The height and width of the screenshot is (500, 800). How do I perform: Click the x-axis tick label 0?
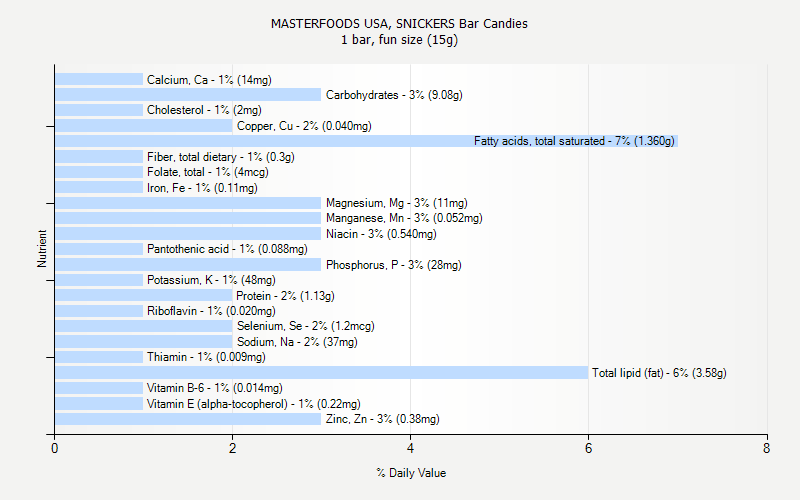[x=55, y=448]
